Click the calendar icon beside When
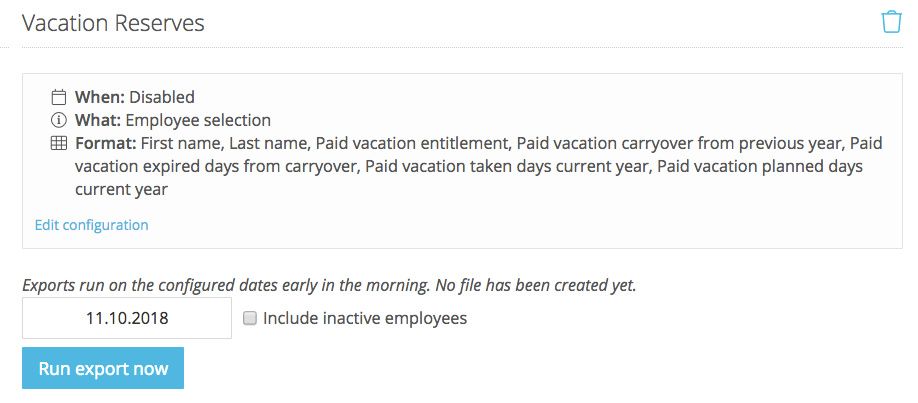 click(59, 97)
